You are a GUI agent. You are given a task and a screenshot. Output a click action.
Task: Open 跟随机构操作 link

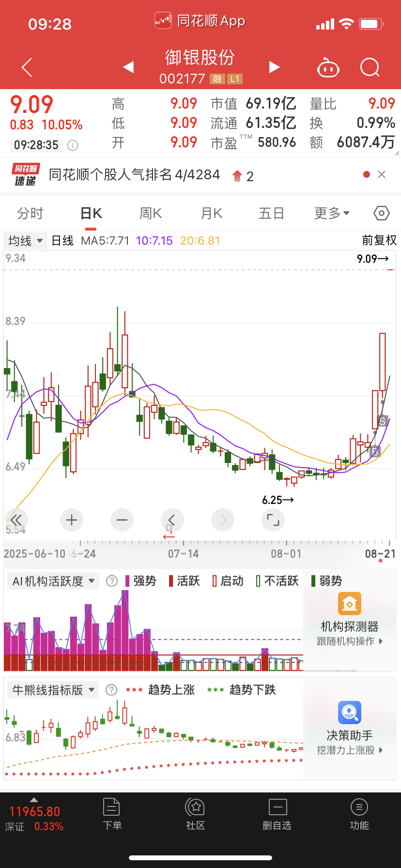coord(350,641)
